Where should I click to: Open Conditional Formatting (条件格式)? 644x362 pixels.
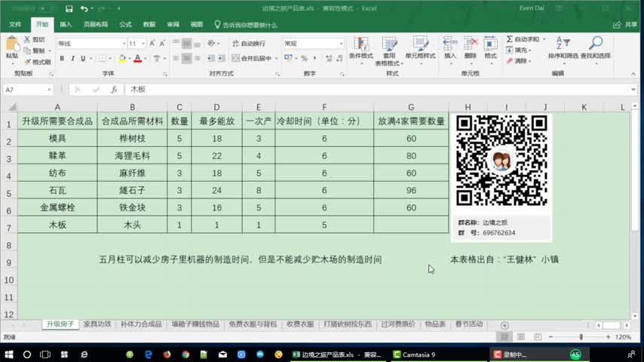pyautogui.click(x=361, y=51)
